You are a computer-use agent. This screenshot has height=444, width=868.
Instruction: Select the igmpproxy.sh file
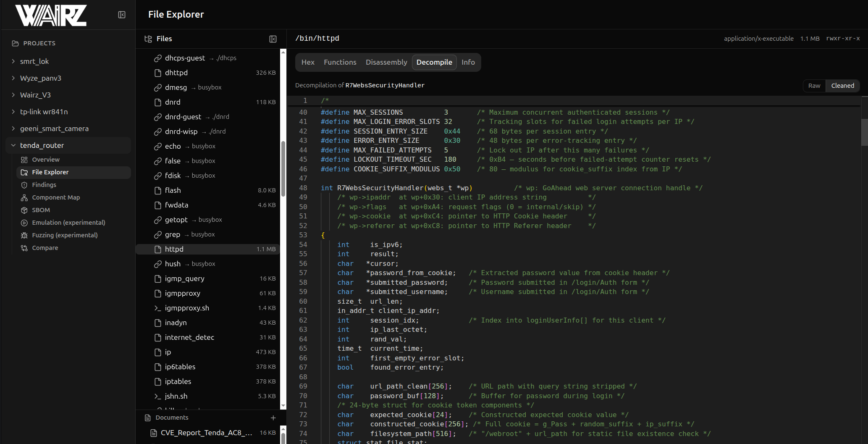187,308
